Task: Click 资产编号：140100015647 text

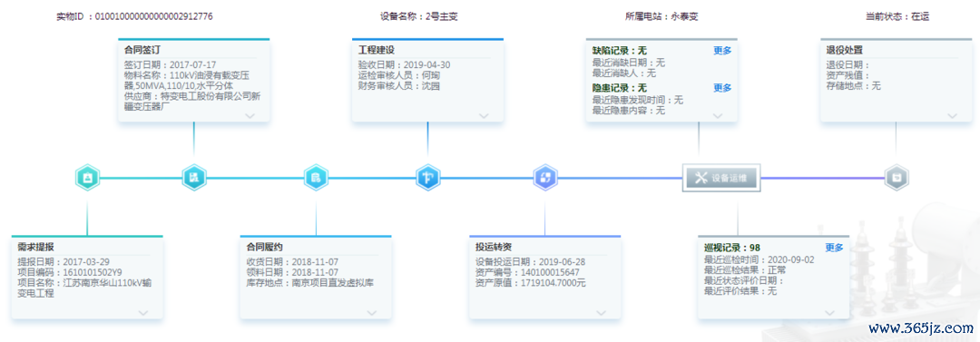Action: [x=527, y=272]
